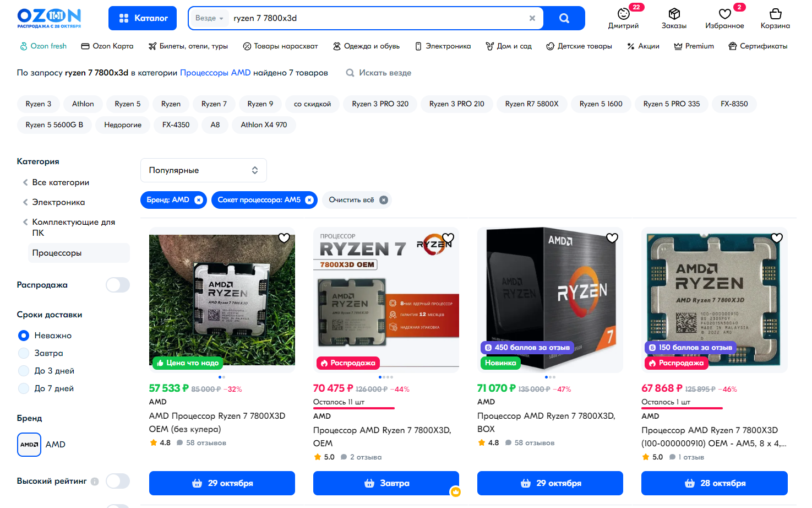Toggle the Распродажа switch

pos(118,285)
